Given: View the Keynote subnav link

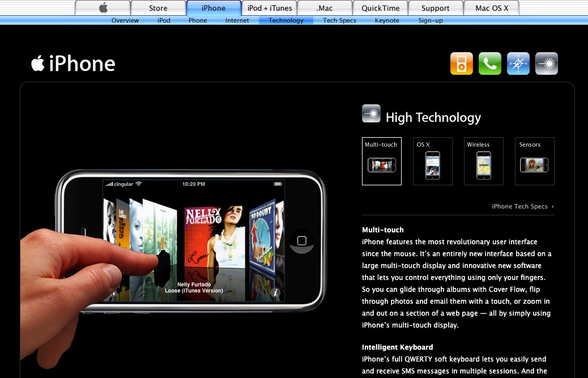Looking at the screenshot, I should coord(387,20).
